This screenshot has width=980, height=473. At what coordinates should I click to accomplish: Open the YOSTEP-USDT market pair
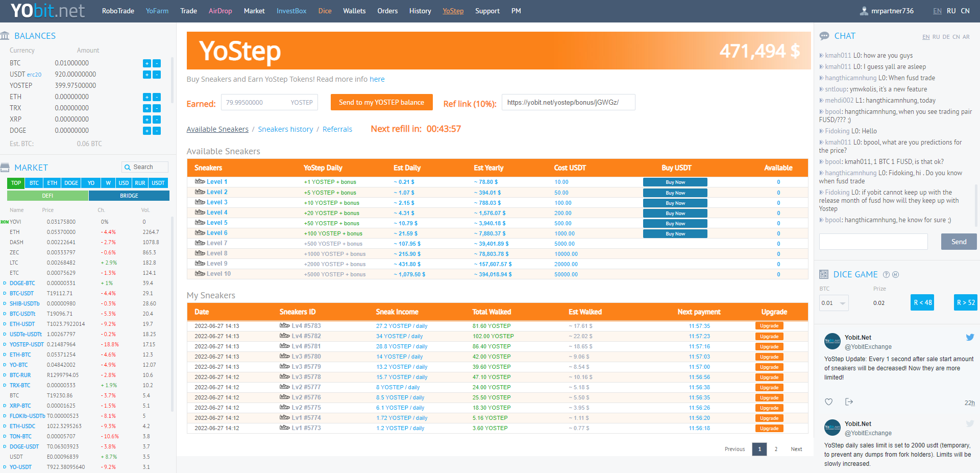(x=27, y=344)
